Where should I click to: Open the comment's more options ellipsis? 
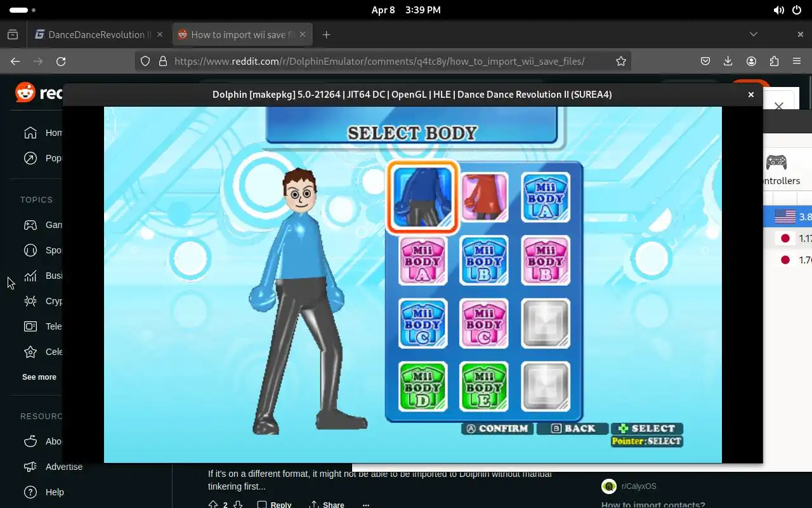click(x=365, y=505)
